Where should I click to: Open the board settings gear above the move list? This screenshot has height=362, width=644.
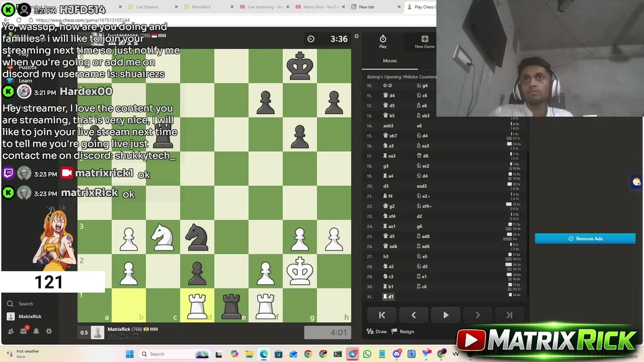pos(357,36)
